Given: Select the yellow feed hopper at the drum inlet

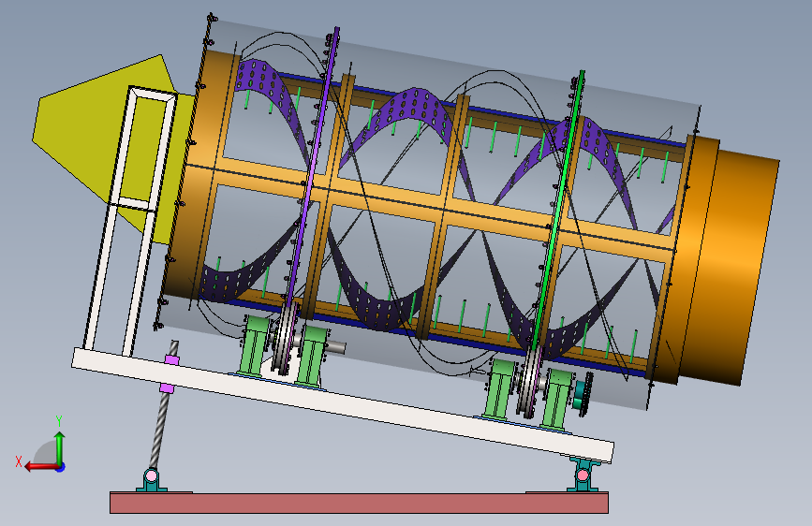Looking at the screenshot, I should [106, 148].
